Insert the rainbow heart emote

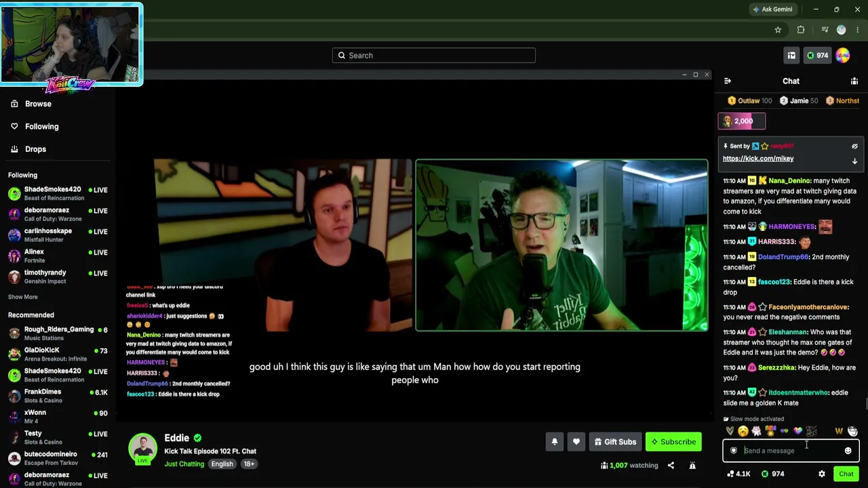point(798,431)
